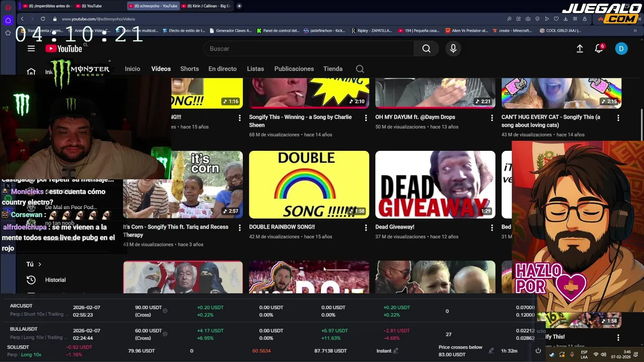Click the YouTube page vertical scrollbar

641,125
